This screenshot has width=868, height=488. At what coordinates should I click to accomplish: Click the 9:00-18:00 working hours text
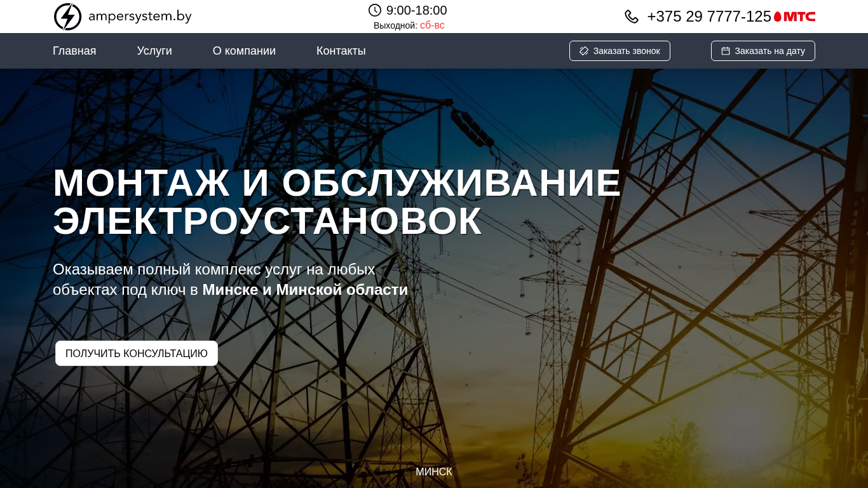417,10
